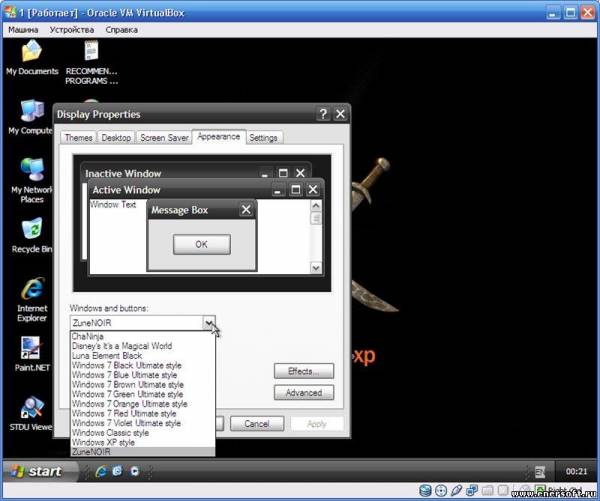
Task: Switch to the Settings tab
Action: pyautogui.click(x=263, y=137)
